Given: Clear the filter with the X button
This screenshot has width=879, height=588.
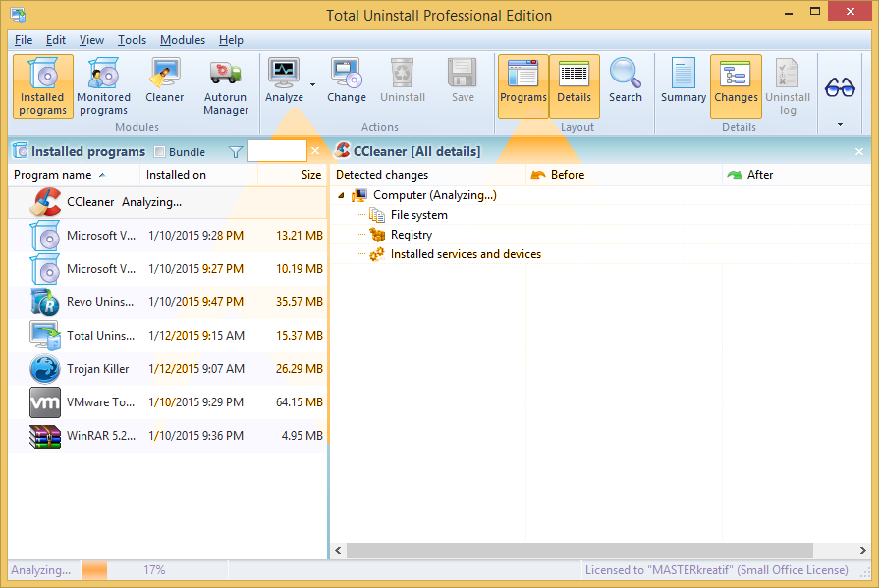Looking at the screenshot, I should coord(315,151).
